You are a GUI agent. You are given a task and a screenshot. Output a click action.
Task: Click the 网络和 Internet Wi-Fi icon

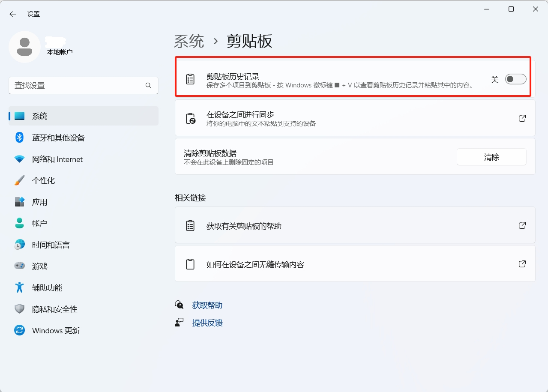pos(19,159)
